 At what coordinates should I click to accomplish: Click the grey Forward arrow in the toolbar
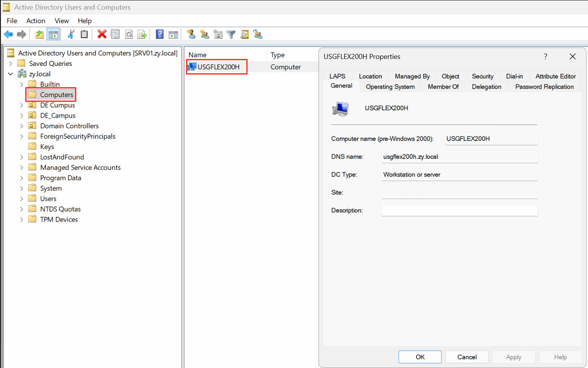21,34
